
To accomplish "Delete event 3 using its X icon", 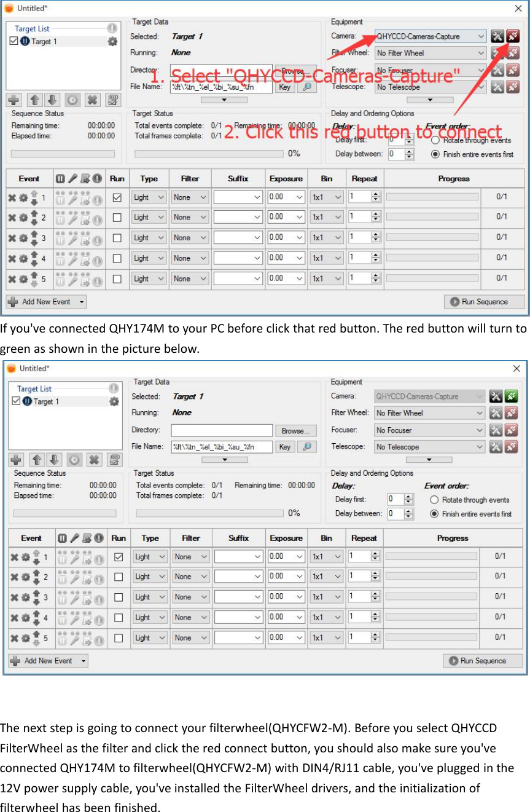I will click(11, 237).
